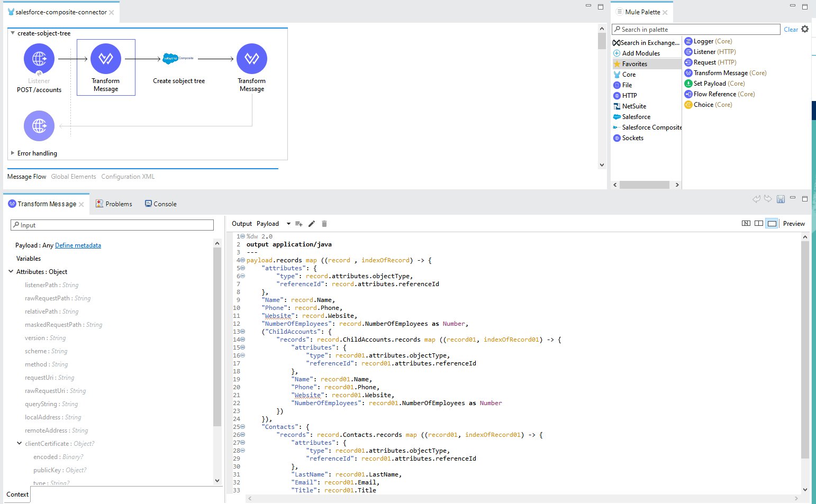The height and width of the screenshot is (504, 816).
Task: Select the method : String attribute
Action: 47,364
